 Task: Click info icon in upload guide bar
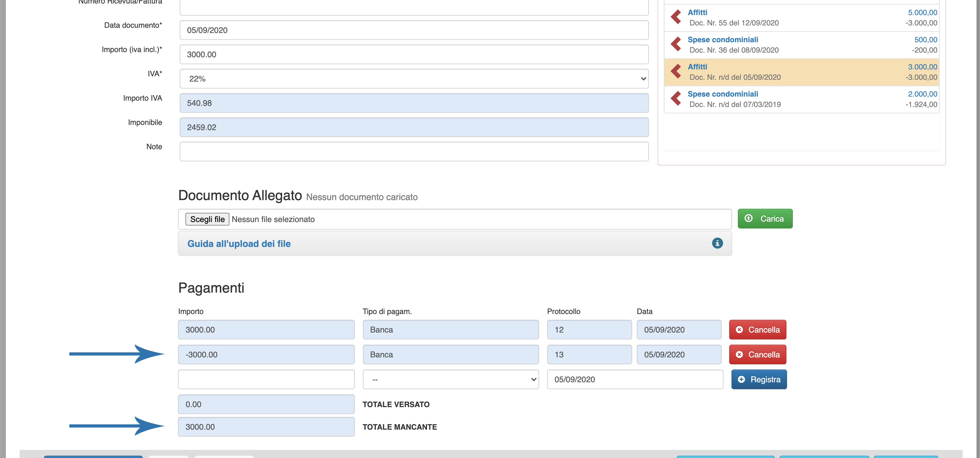717,243
